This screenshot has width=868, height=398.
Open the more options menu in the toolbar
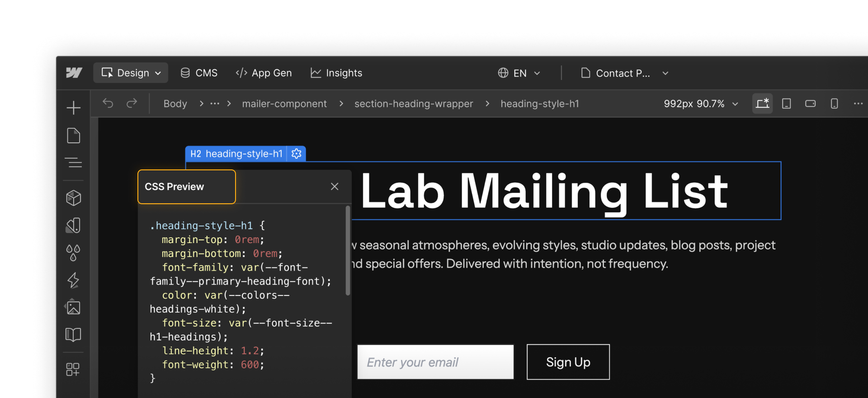coord(859,103)
